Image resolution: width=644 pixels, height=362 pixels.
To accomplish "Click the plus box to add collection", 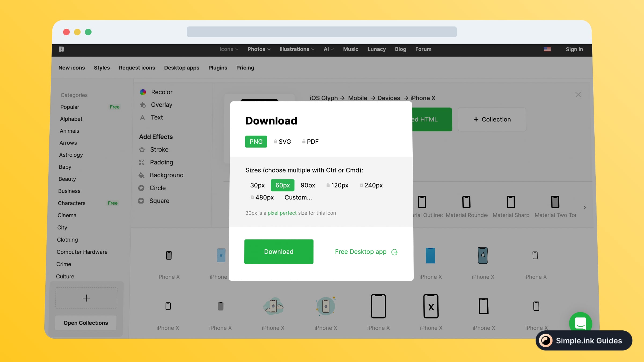I will point(86,298).
